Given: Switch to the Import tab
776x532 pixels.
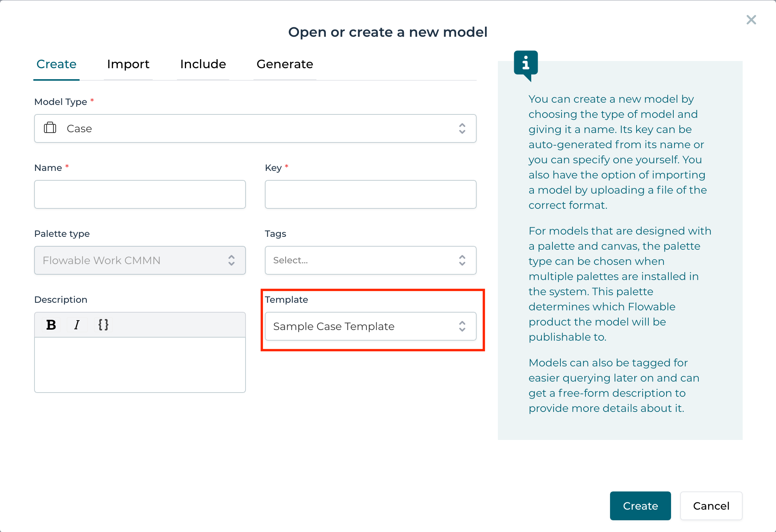Looking at the screenshot, I should [x=128, y=64].
